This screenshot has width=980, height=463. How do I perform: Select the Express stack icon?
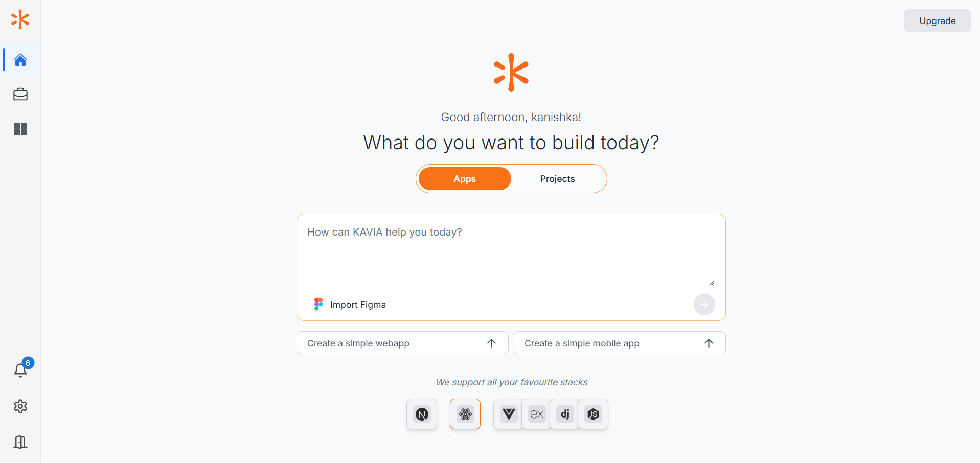point(537,414)
